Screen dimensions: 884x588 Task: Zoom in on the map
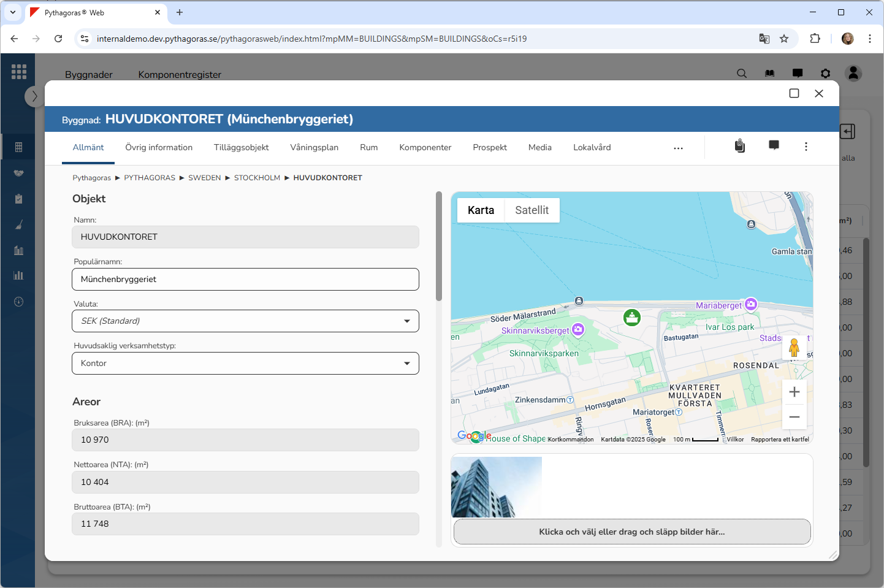pos(794,392)
